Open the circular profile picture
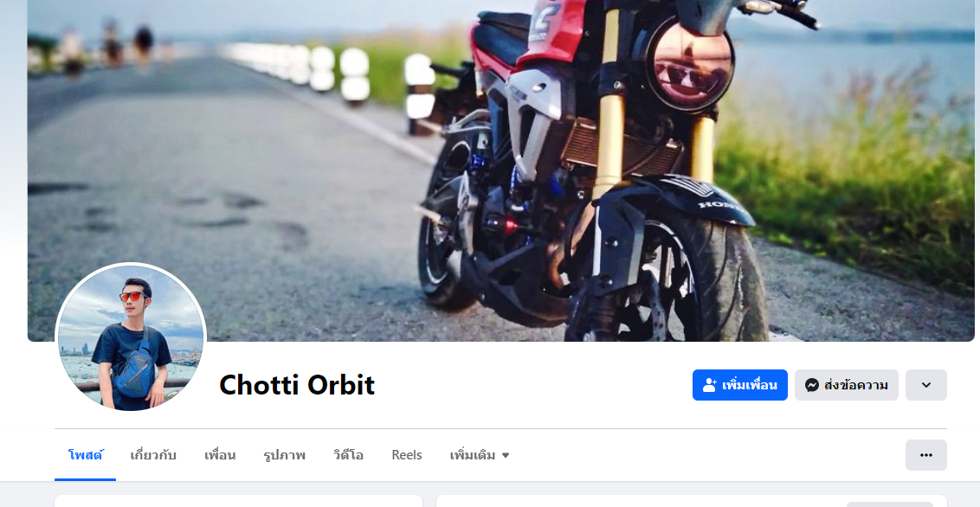The height and width of the screenshot is (507, 980). click(x=131, y=337)
